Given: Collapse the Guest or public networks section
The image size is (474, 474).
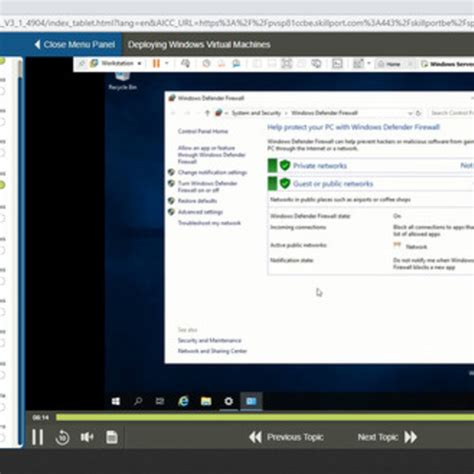Looking at the screenshot, I should tap(333, 184).
